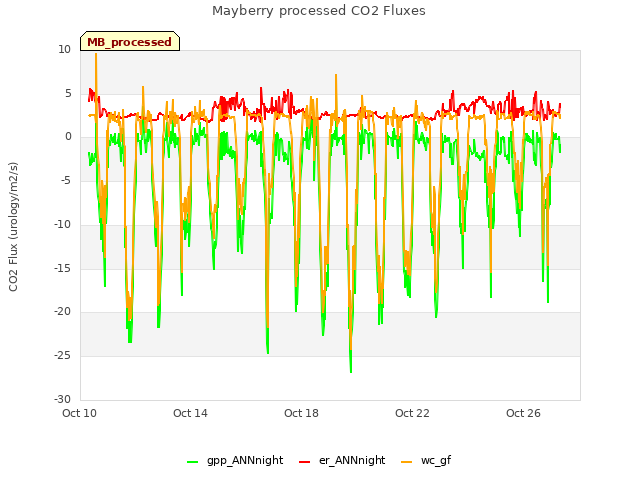Click the 10 y-axis tick label
The width and height of the screenshot is (640, 480).
pyautogui.click(x=64, y=49)
